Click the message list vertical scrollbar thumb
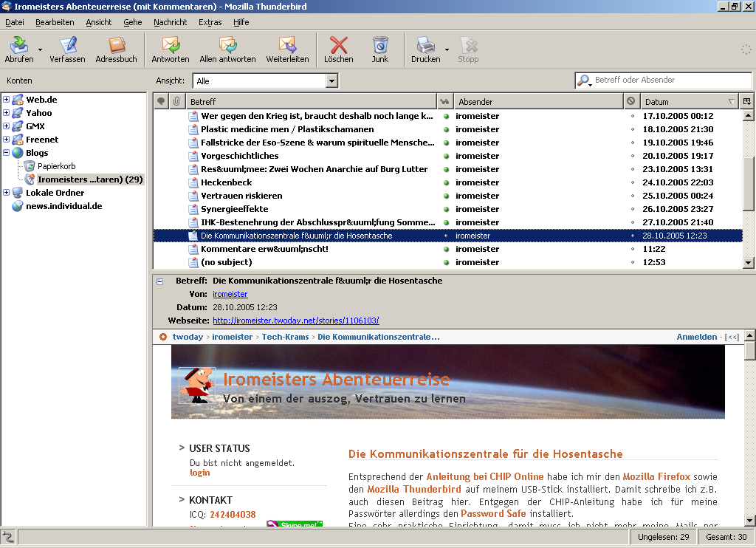Viewport: 756px width, 548px height. coord(748,184)
